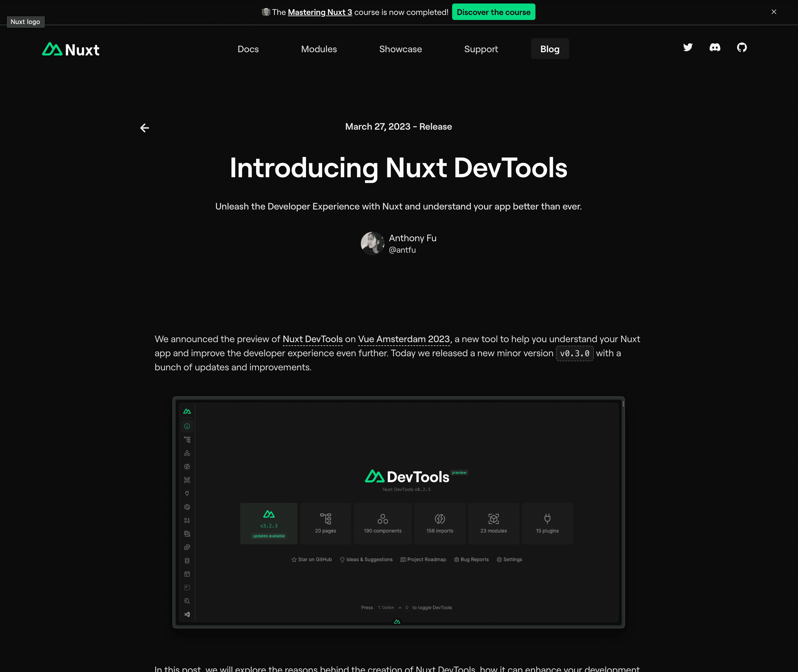Click the Nuxt logo in the site header
Viewport: 798px width, 672px height.
[x=71, y=50]
